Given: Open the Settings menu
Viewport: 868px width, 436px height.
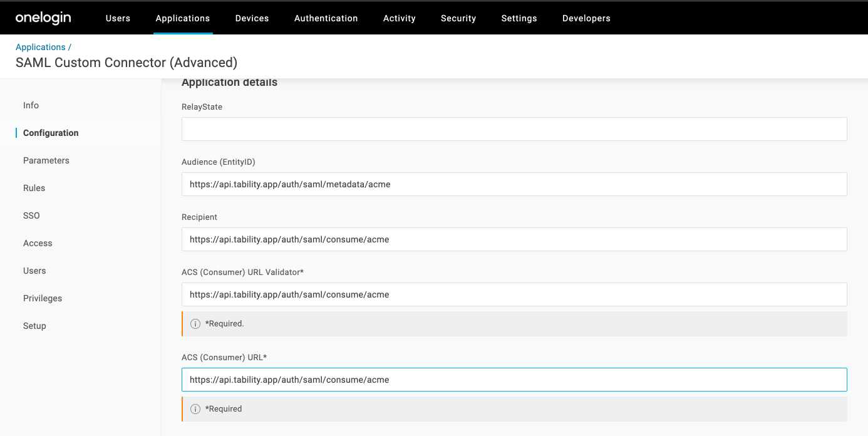Looking at the screenshot, I should point(519,18).
